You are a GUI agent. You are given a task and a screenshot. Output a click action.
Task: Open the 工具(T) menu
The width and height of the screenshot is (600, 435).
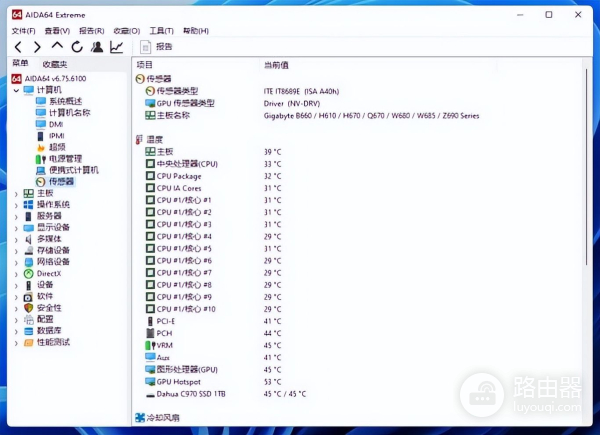161,31
